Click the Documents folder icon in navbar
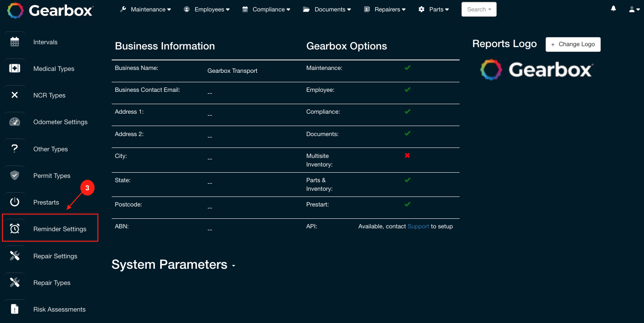 [307, 9]
